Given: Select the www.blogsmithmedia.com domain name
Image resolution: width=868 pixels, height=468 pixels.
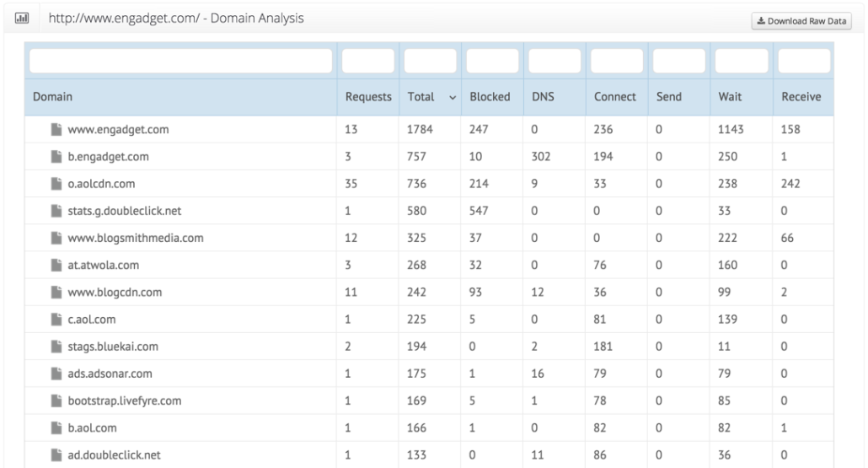Looking at the screenshot, I should 136,238.
